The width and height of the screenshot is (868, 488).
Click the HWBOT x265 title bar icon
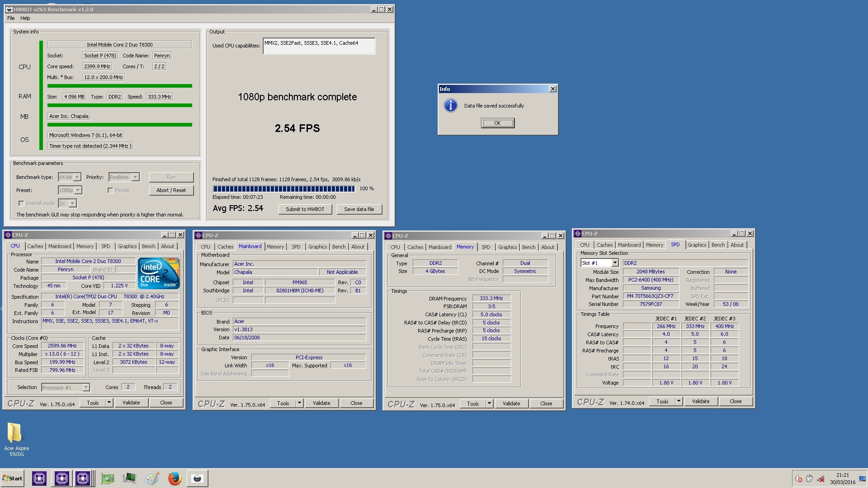click(x=9, y=9)
